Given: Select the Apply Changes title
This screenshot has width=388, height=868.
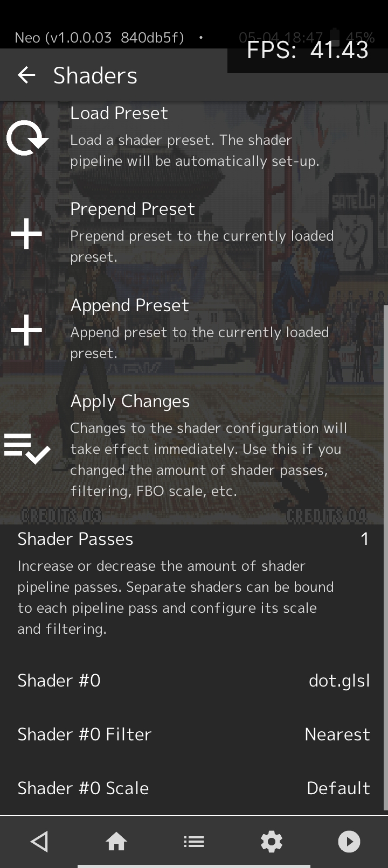Looking at the screenshot, I should tap(130, 401).
